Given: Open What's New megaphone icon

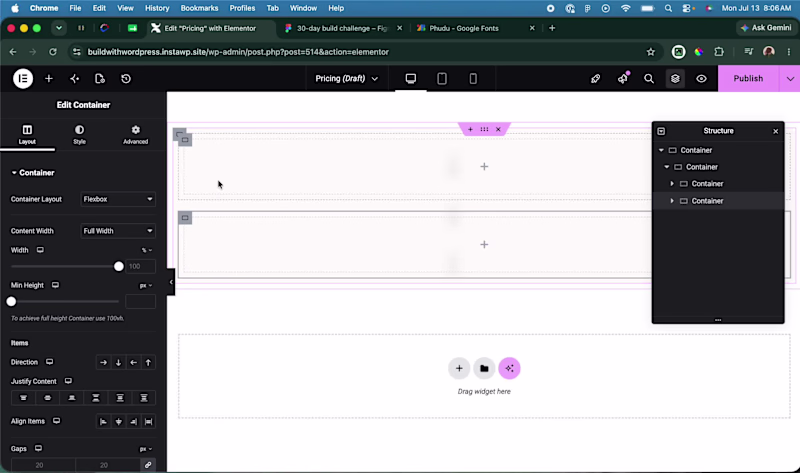Looking at the screenshot, I should (623, 78).
